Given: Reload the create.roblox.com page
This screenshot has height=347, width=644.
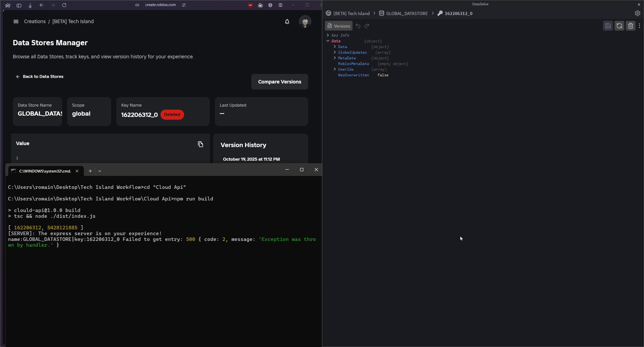Looking at the screenshot, I should coord(64,5).
